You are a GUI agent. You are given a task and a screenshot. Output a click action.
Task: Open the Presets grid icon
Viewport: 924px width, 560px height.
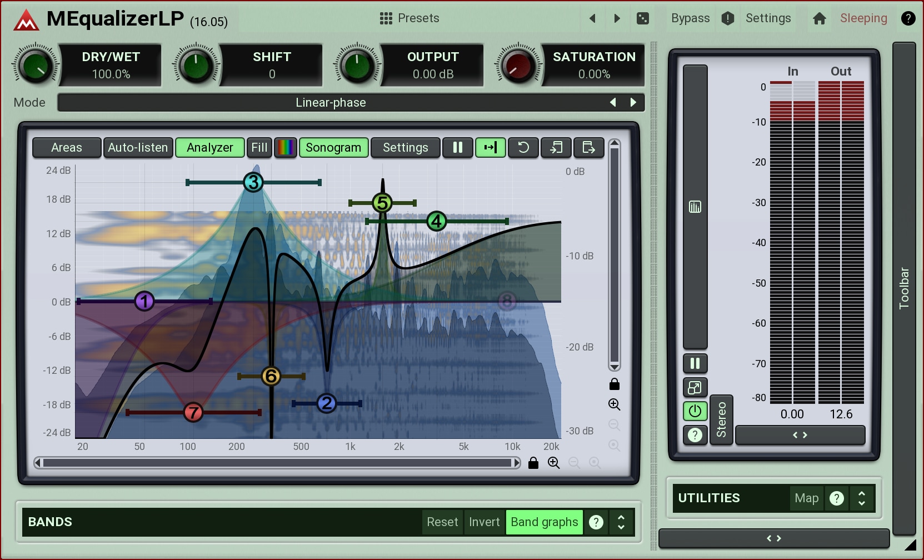pyautogui.click(x=386, y=18)
